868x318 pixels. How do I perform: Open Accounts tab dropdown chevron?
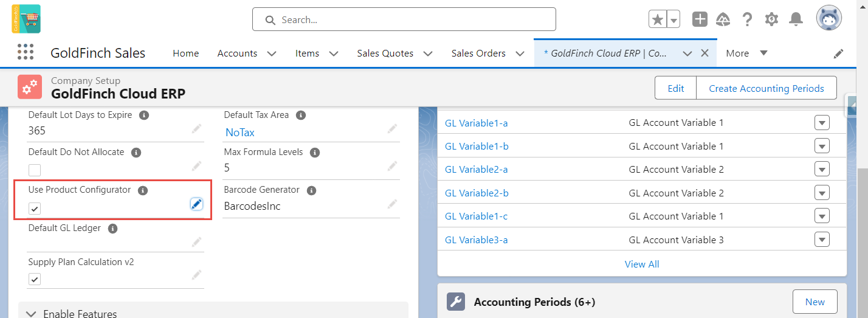coord(272,54)
